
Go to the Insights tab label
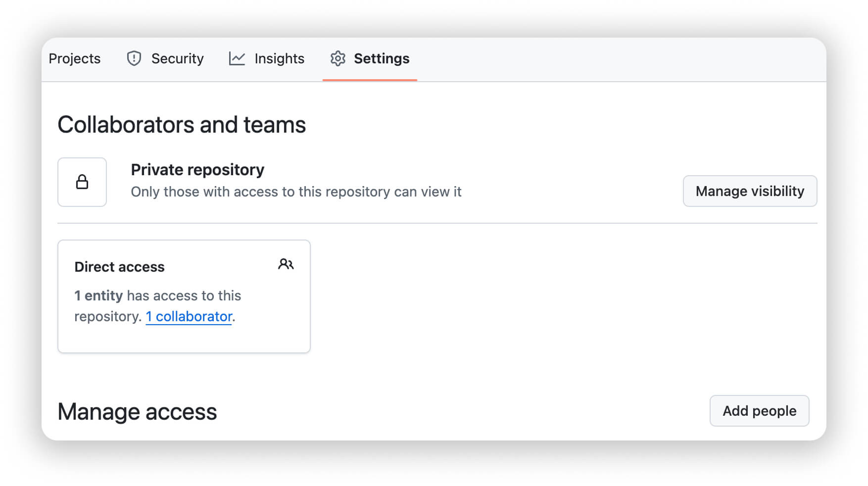(279, 58)
